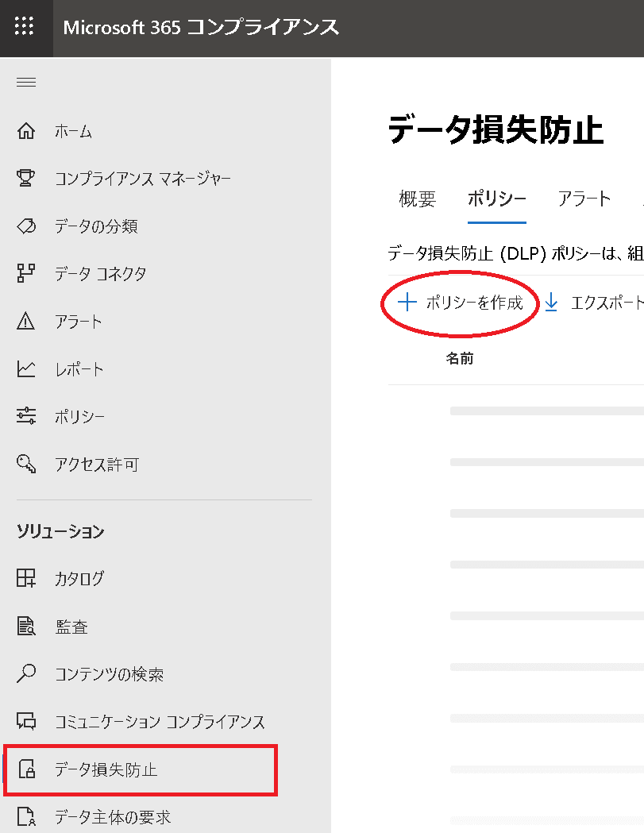Click the data connector icon
The image size is (644, 833).
point(26,274)
